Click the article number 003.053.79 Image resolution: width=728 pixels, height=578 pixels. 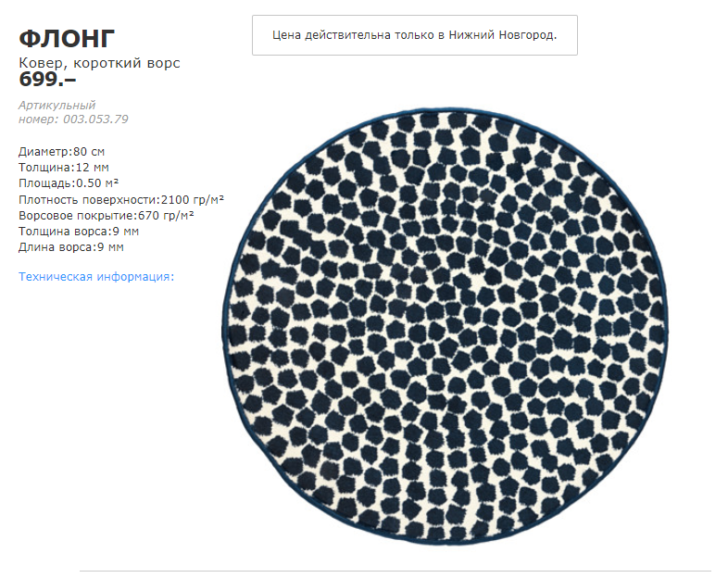(x=95, y=119)
